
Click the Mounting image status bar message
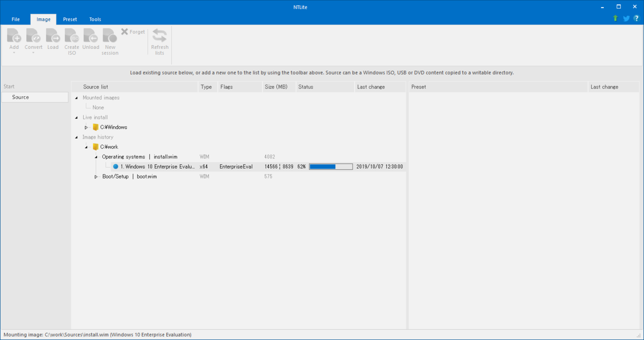tap(98, 335)
